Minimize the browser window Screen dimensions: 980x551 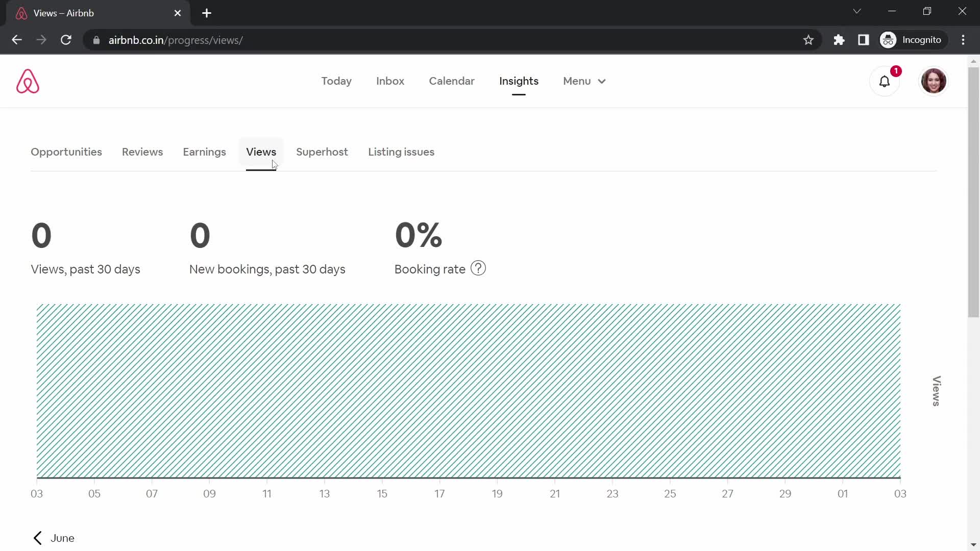point(892,11)
